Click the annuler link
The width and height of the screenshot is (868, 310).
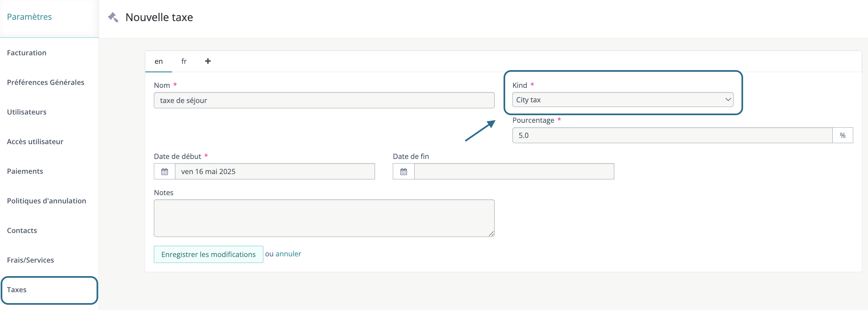(288, 254)
